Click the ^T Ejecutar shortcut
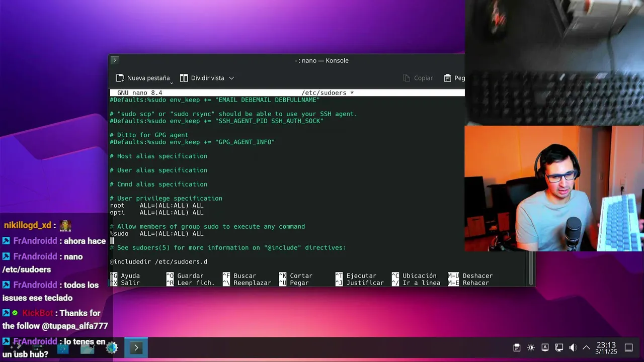Image resolution: width=644 pixels, height=362 pixels. (356, 276)
